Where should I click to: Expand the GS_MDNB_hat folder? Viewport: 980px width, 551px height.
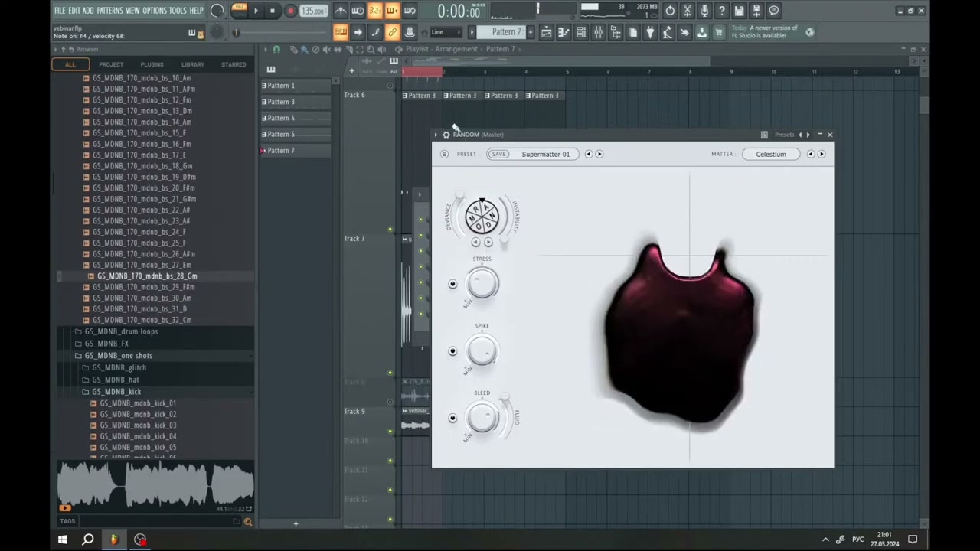pyautogui.click(x=115, y=380)
